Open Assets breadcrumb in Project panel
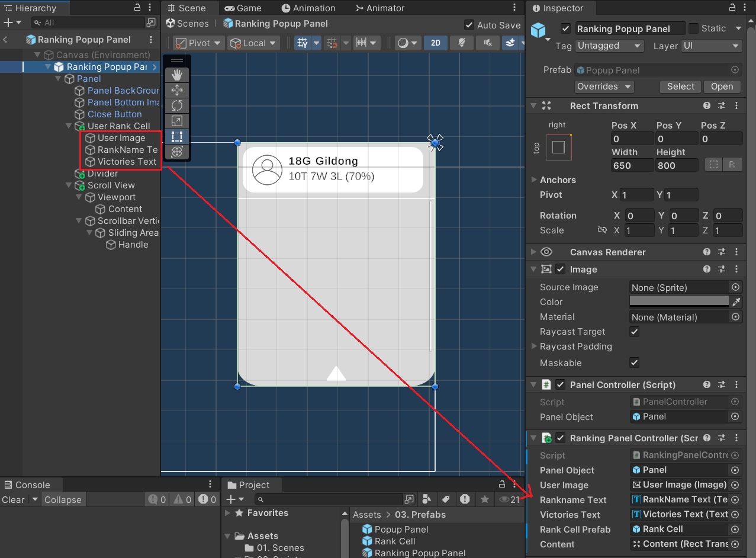Image resolution: width=756 pixels, height=558 pixels. (x=367, y=514)
